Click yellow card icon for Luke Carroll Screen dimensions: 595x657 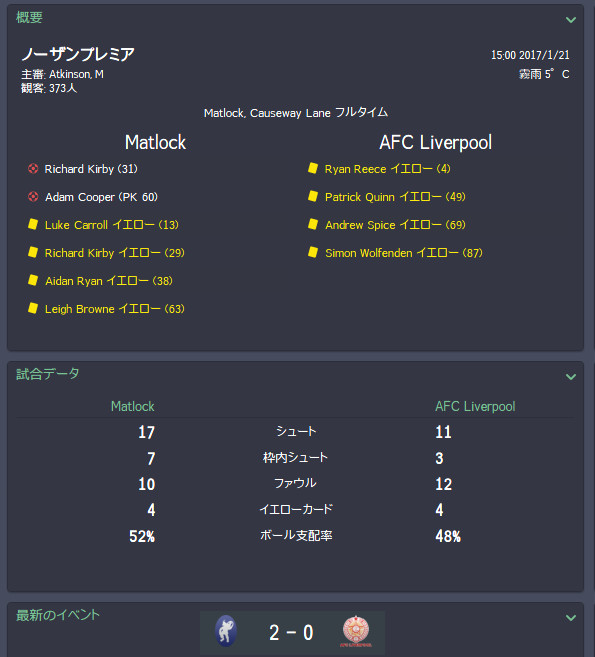33,225
